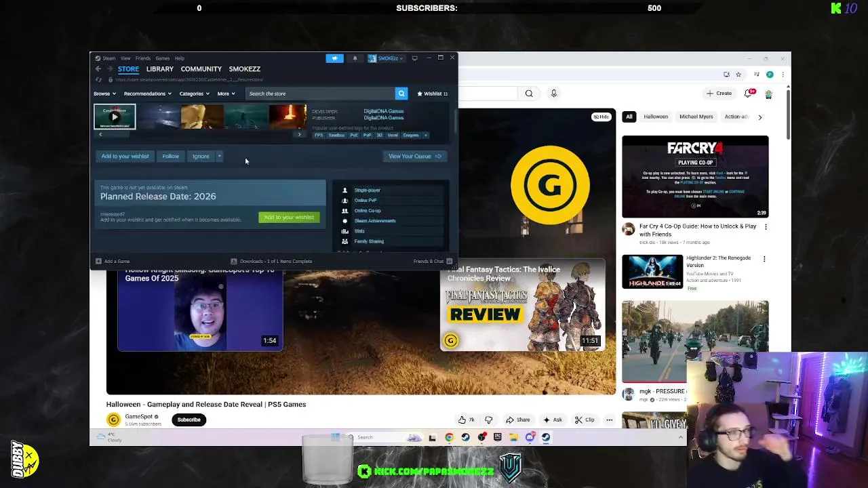This screenshot has width=868, height=488.
Task: Open the Help menu in Steam
Action: 180,58
